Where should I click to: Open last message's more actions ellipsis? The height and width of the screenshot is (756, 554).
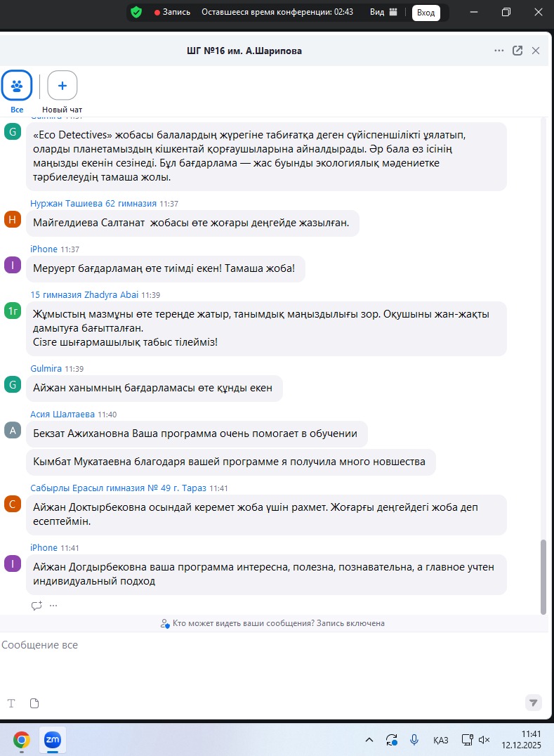[53, 605]
